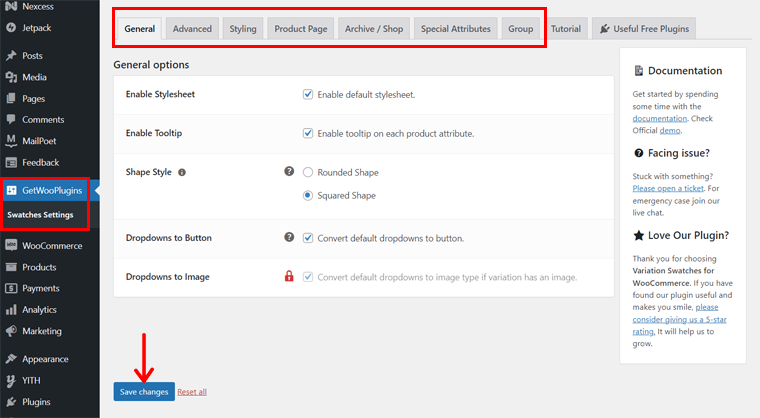
Task: Toggle Enable default stylesheet checkbox
Action: (308, 94)
